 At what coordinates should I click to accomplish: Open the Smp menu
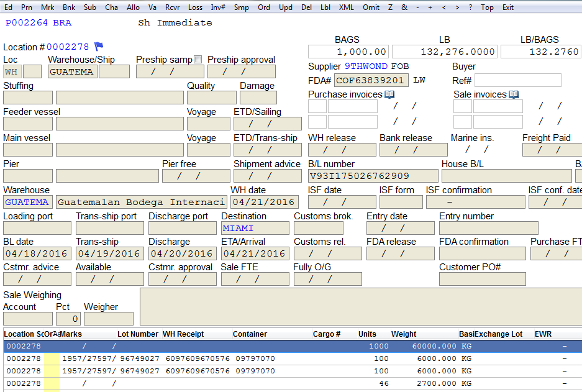[241, 7]
